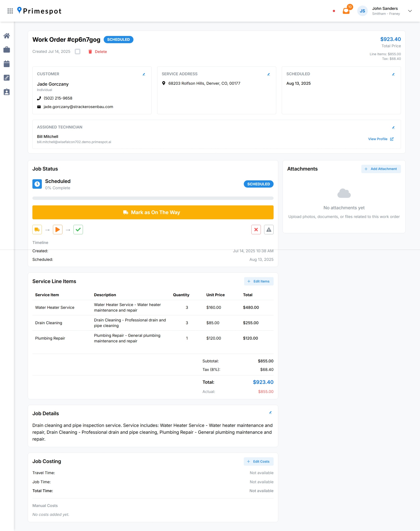Expand John Sanders account dropdown chevron
The image size is (420, 531).
pyautogui.click(x=410, y=11)
